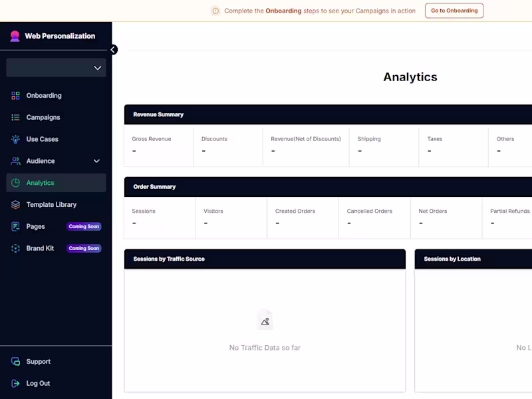The image size is (532, 399).
Task: Open the Onboarding menu item
Action: 56,96
